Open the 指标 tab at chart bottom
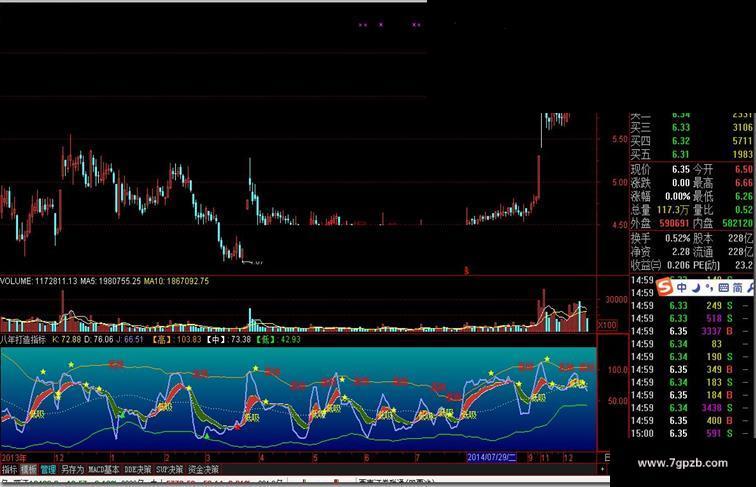Image resolution: width=756 pixels, height=487 pixels. (x=9, y=469)
